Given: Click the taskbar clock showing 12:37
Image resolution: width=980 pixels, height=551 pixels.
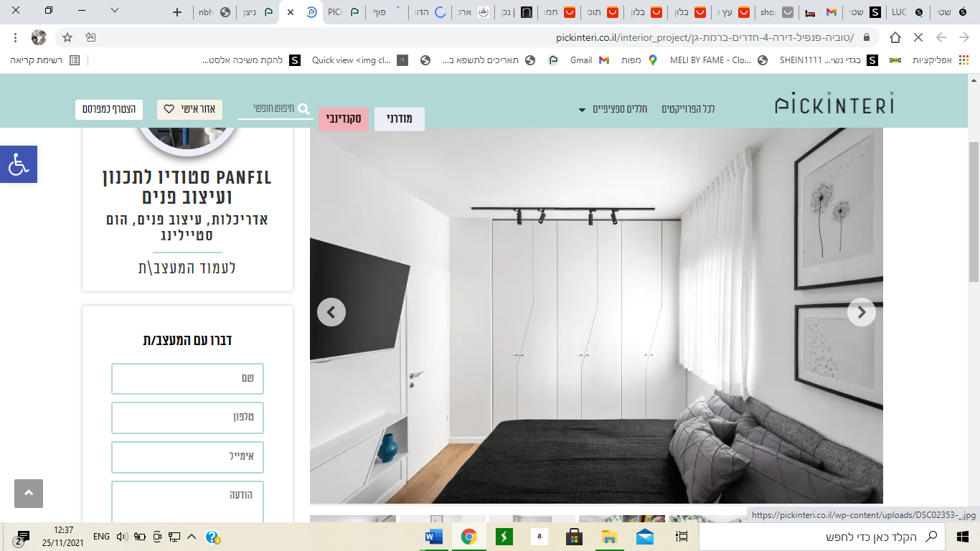Looking at the screenshot, I should (62, 537).
